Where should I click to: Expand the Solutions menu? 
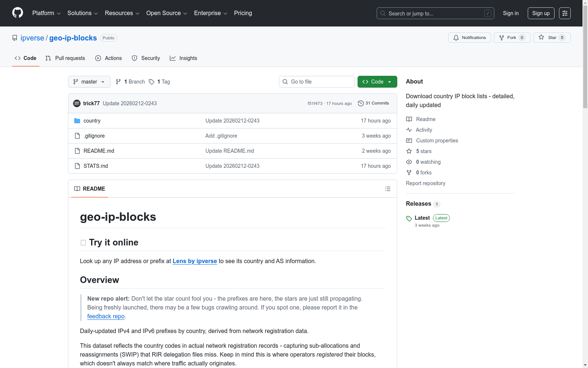pos(83,13)
